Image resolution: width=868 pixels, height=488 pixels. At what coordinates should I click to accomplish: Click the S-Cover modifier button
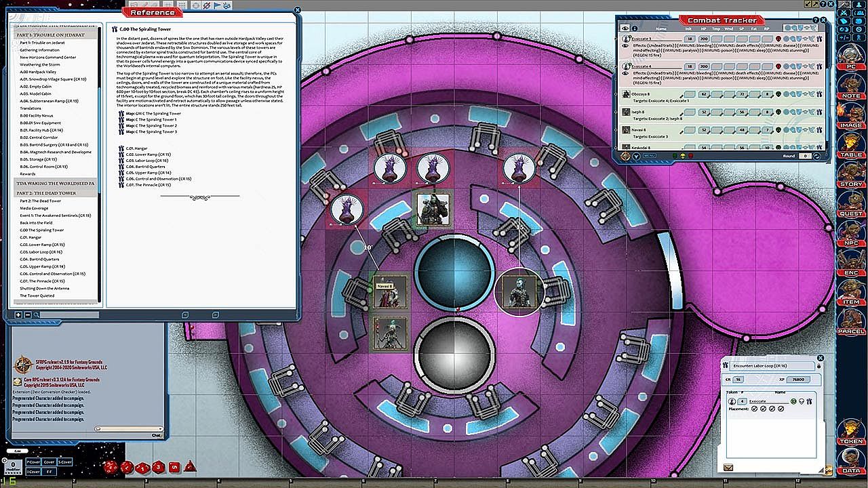point(64,461)
